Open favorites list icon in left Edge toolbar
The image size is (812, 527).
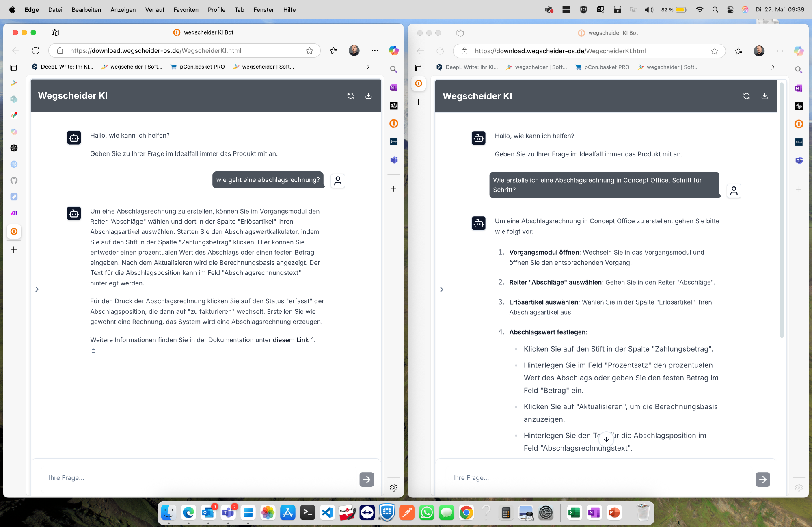(333, 51)
